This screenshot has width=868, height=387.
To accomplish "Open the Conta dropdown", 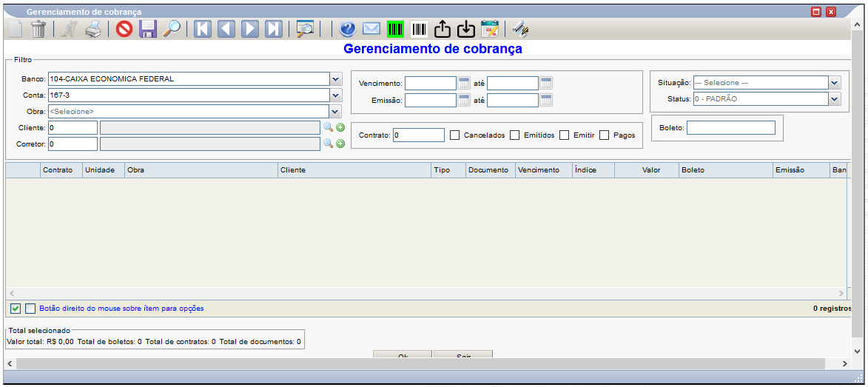I will (x=336, y=95).
